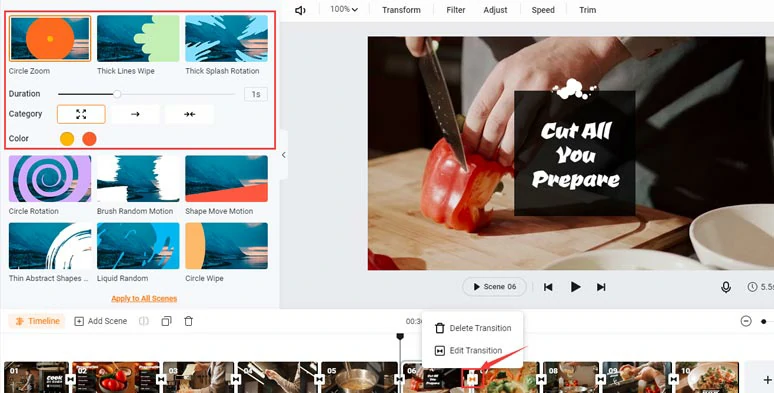Viewport: 774px width, 393px height.
Task: Select the Brush Random Motion transition
Action: pyautogui.click(x=138, y=179)
